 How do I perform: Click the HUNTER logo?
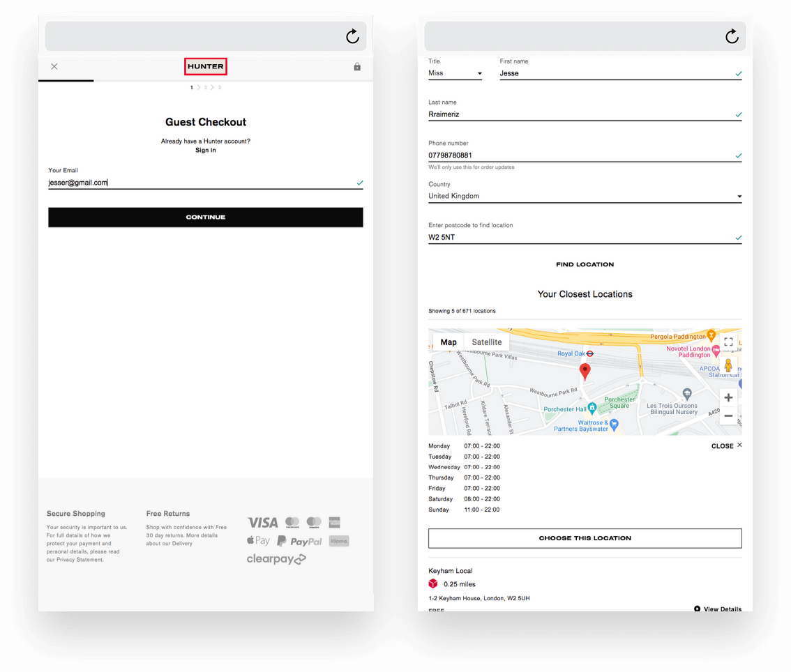(x=206, y=67)
